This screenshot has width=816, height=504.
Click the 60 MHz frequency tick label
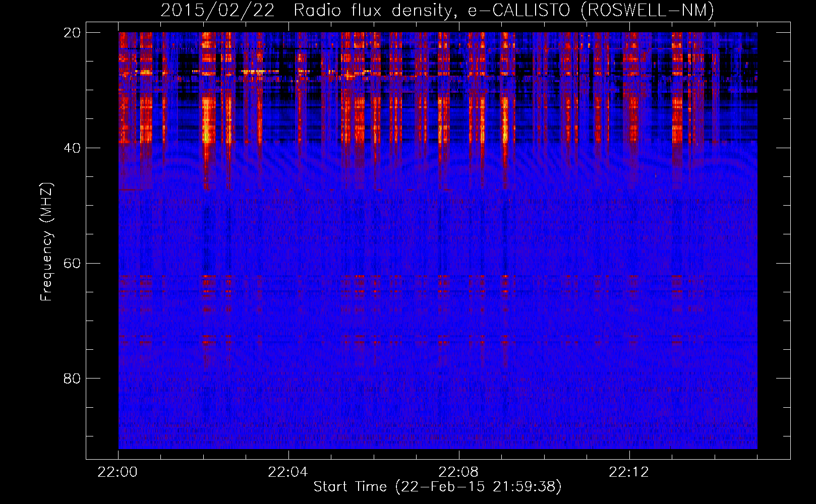72,264
